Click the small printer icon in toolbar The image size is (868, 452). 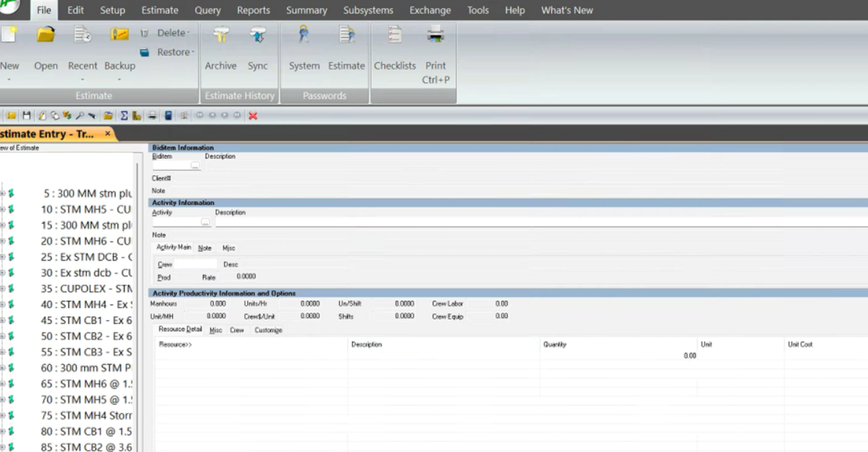click(x=152, y=116)
